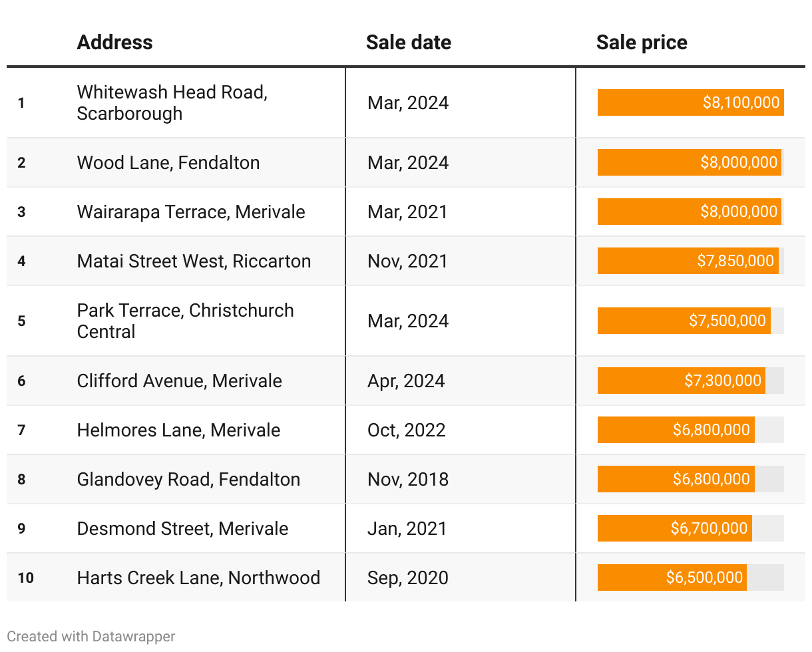Select Helmores Lane, Merivale address

click(x=179, y=430)
